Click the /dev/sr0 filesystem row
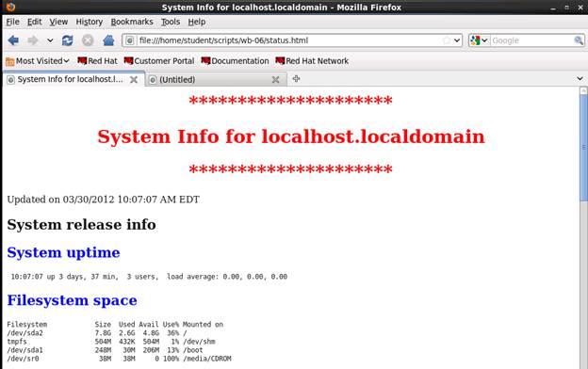Viewport: 588px width, 369px height. (x=120, y=359)
